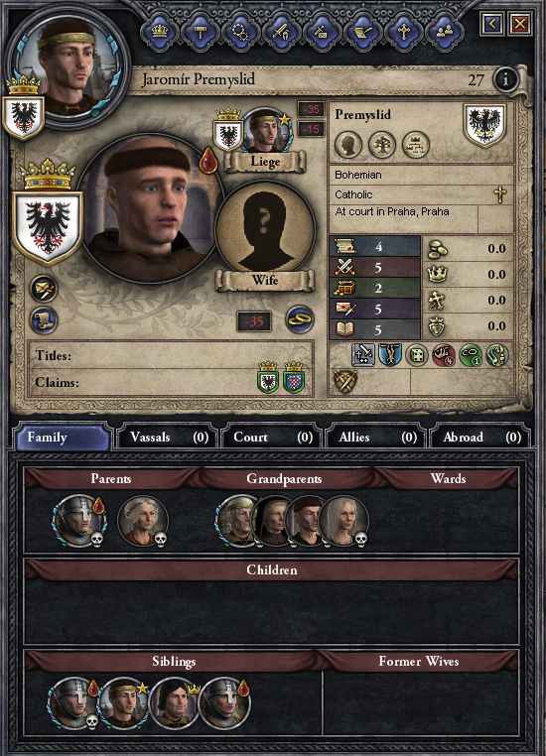This screenshot has height=756, width=546.
Task: Click the dice trait icon
Action: pos(417,356)
